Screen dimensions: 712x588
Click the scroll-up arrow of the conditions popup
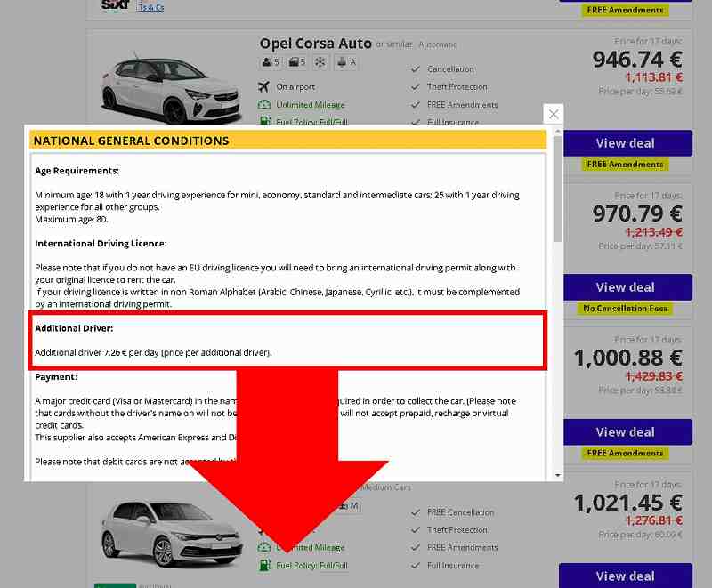click(558, 132)
